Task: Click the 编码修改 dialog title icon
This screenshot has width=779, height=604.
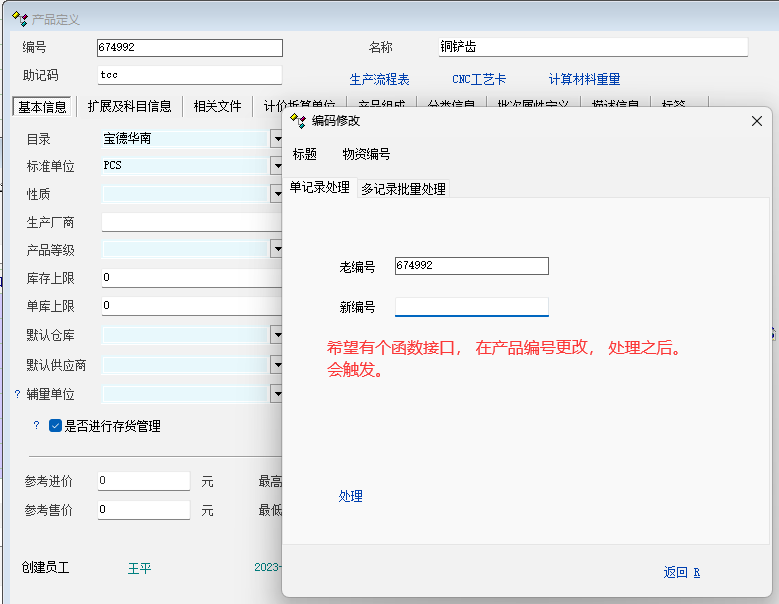Action: point(298,121)
